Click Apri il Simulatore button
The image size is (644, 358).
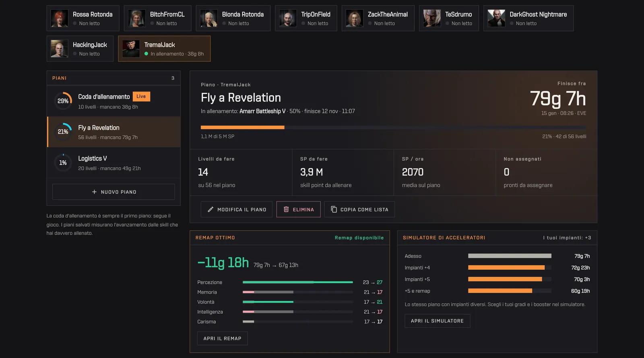437,321
